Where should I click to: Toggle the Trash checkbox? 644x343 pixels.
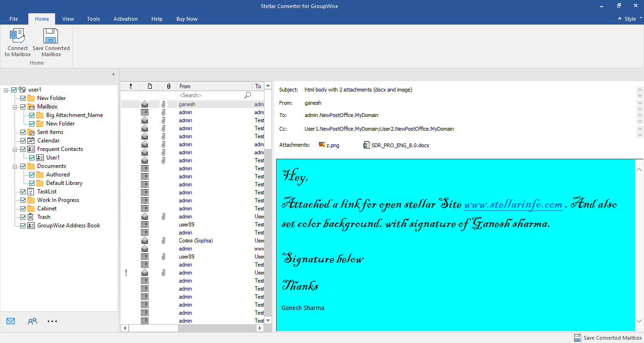pos(23,217)
